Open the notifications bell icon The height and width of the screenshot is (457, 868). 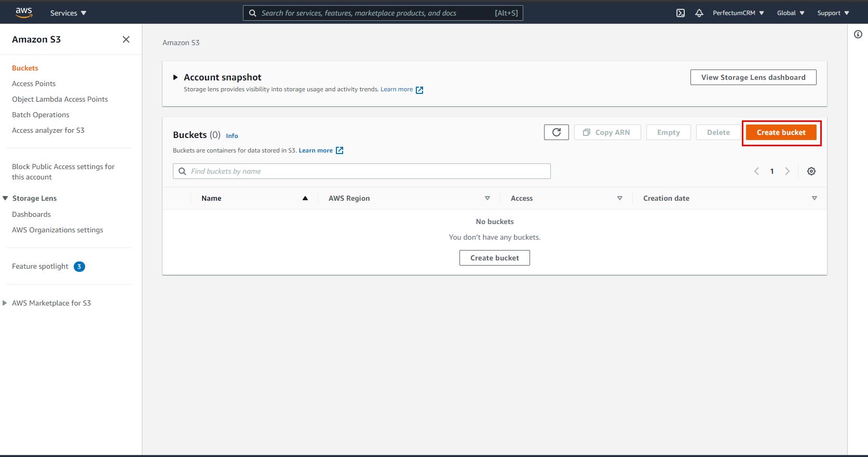pyautogui.click(x=699, y=13)
